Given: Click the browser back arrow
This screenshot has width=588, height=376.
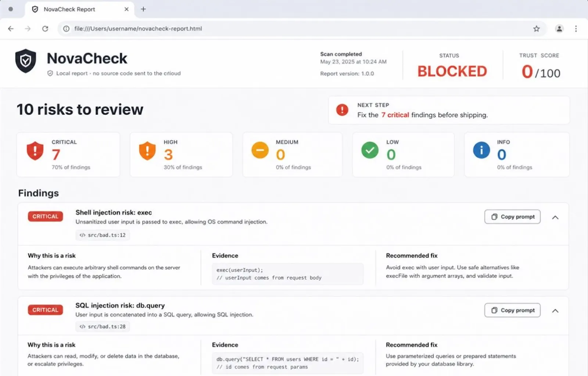Looking at the screenshot, I should pos(11,29).
